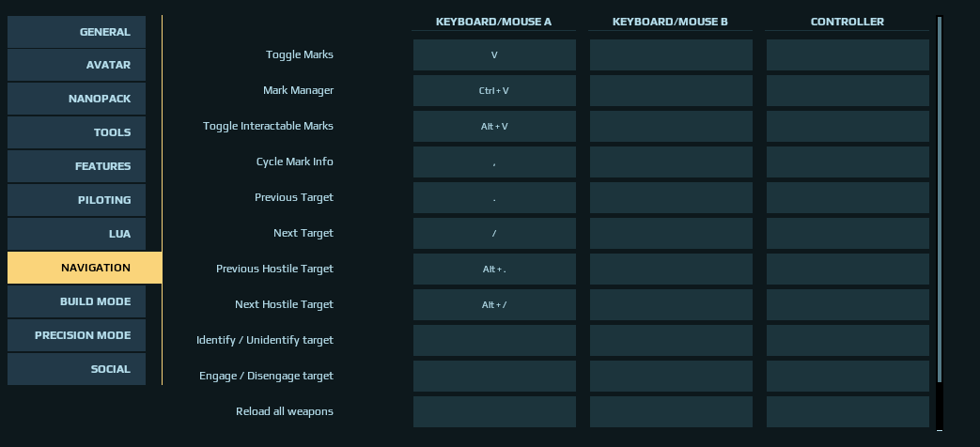Select the LUA tab

[76, 234]
